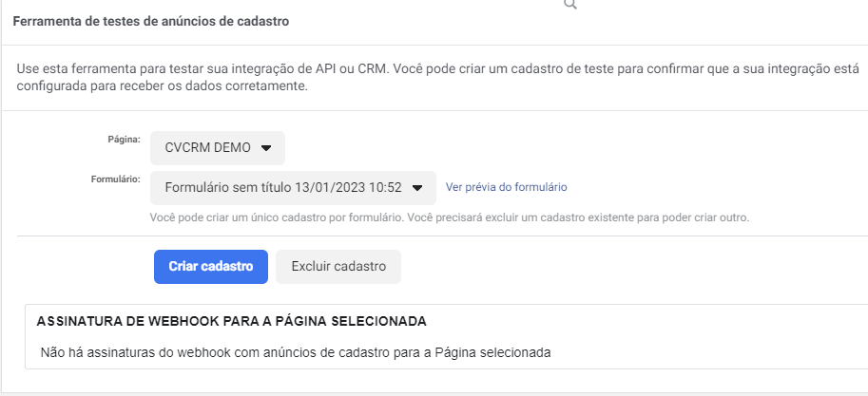Click the CVCRM DEMO page name text

207,148
